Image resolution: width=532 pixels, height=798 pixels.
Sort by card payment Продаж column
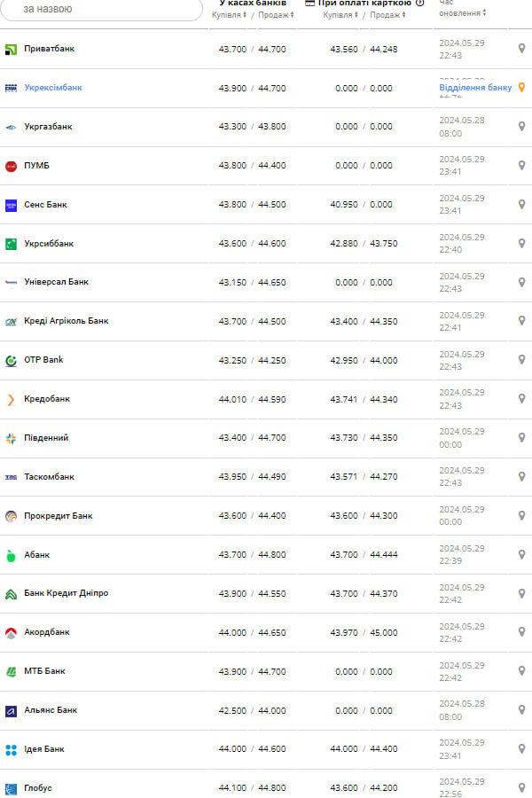[387, 15]
